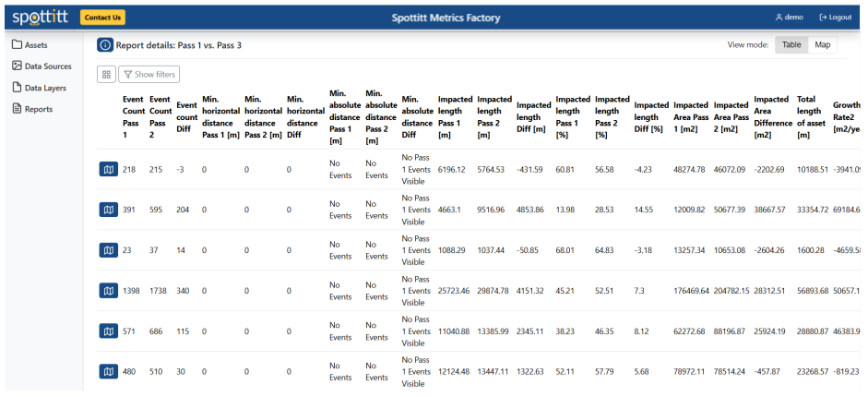Log out using the Logout link
This screenshot has height=397, width=868.
[835, 17]
